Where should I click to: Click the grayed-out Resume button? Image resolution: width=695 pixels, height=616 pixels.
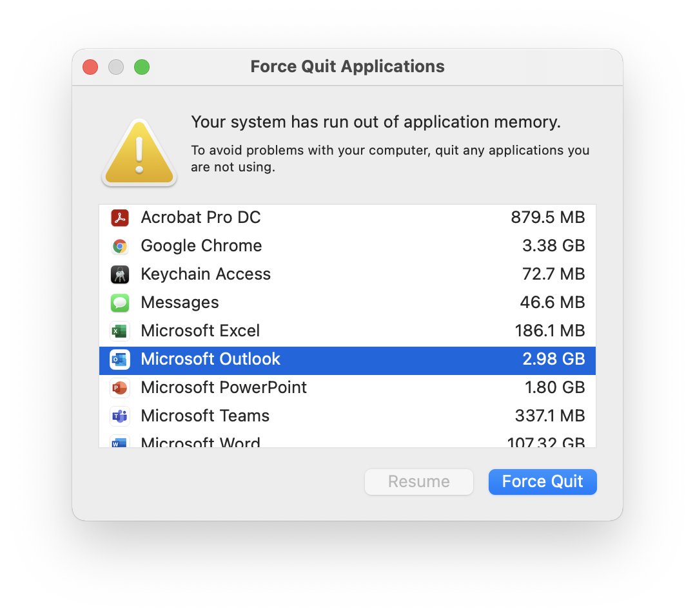click(419, 482)
